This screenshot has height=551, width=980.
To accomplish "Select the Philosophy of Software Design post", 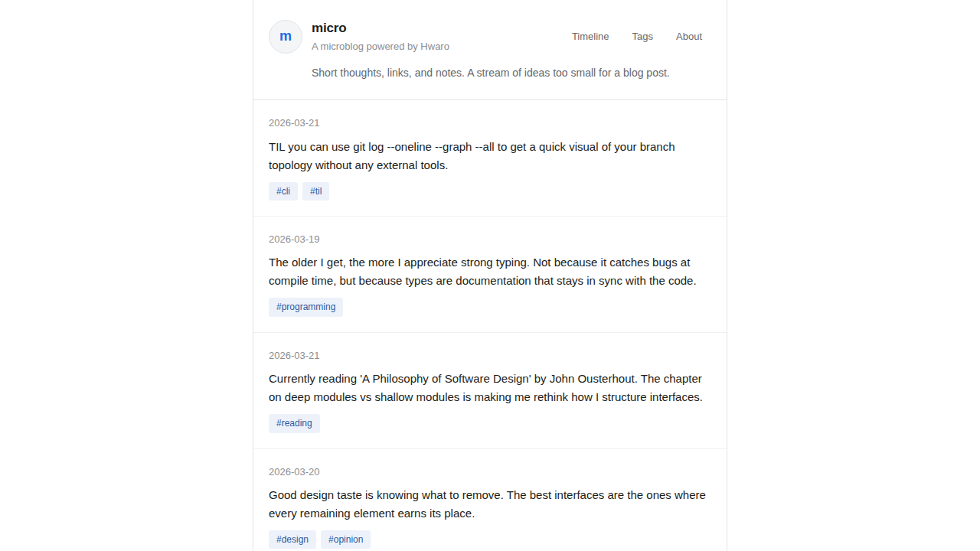I will coord(485,388).
